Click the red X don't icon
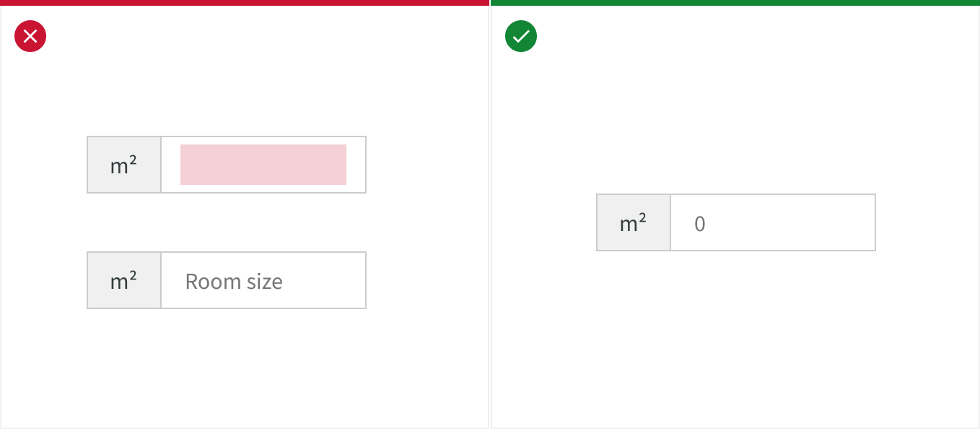Image resolution: width=980 pixels, height=429 pixels. click(30, 36)
